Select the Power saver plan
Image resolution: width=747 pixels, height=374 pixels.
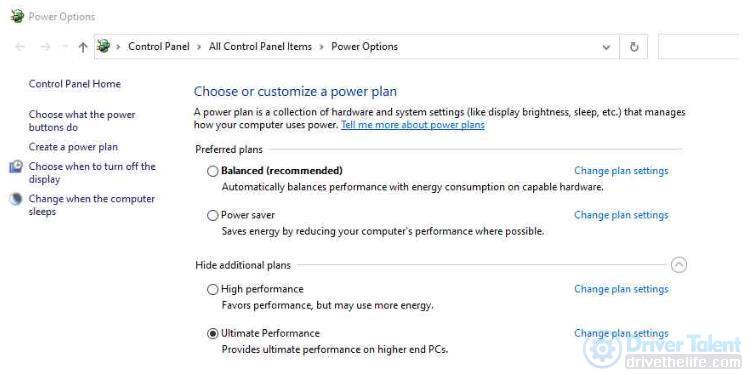(212, 215)
